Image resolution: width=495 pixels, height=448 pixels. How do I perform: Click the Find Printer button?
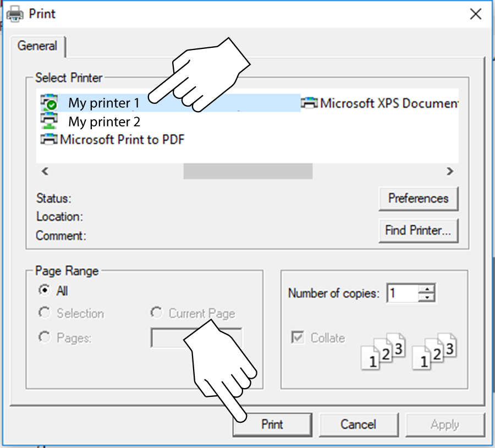coord(419,230)
